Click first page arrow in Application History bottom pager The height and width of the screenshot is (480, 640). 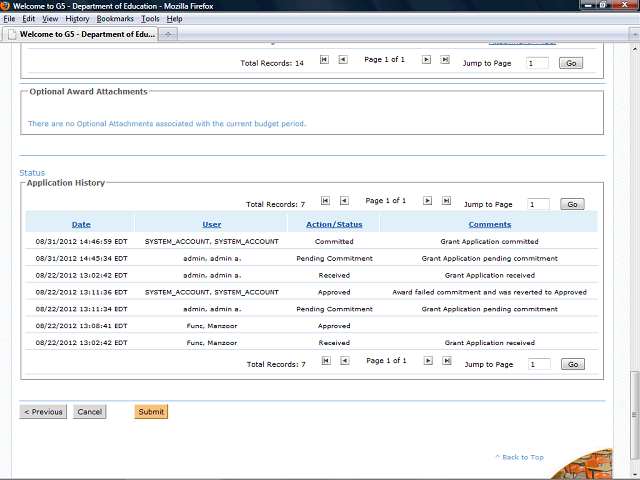(325, 361)
